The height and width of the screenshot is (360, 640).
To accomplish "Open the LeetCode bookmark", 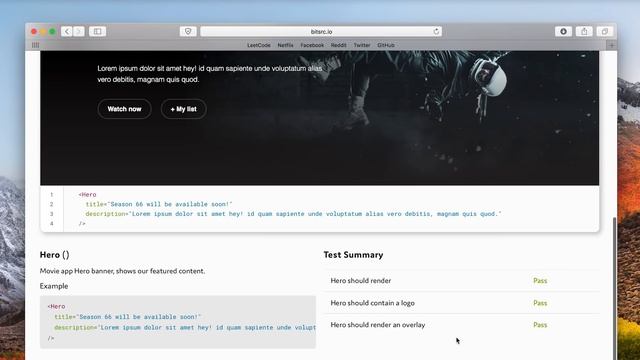I will (x=259, y=45).
